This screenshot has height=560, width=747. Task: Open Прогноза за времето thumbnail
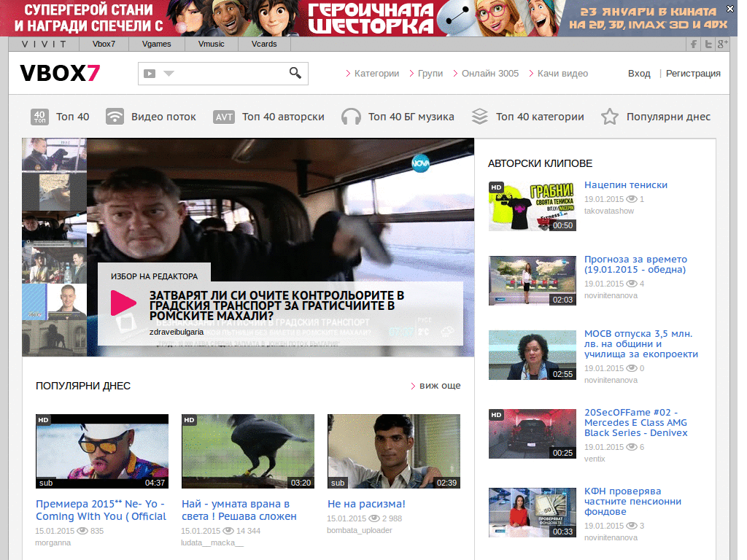coord(533,281)
